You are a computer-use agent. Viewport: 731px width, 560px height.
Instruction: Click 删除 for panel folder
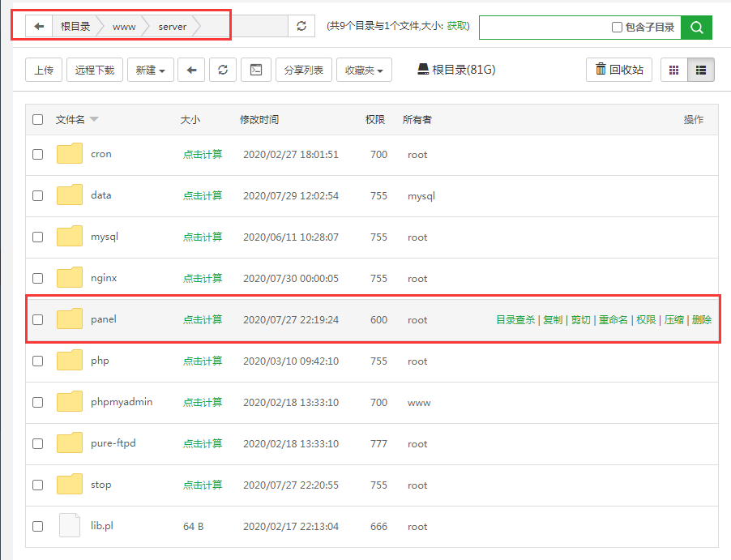pyautogui.click(x=702, y=320)
